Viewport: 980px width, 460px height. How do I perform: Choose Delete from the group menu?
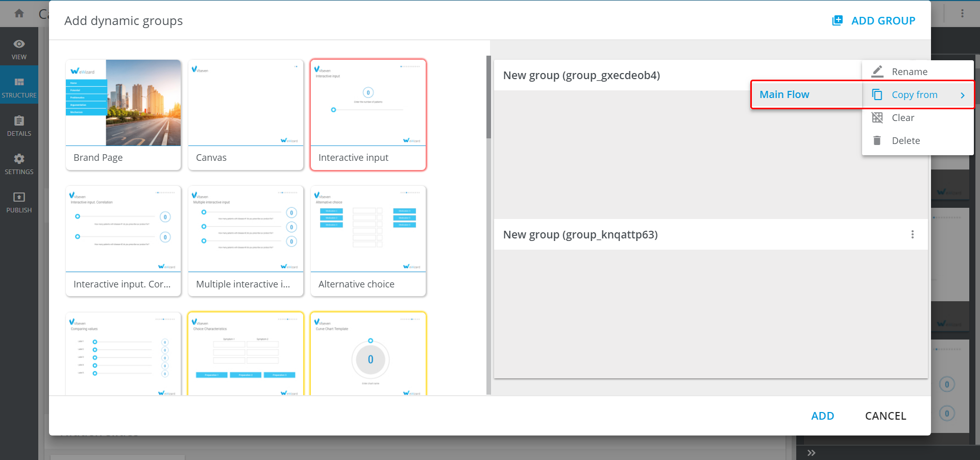coord(905,141)
